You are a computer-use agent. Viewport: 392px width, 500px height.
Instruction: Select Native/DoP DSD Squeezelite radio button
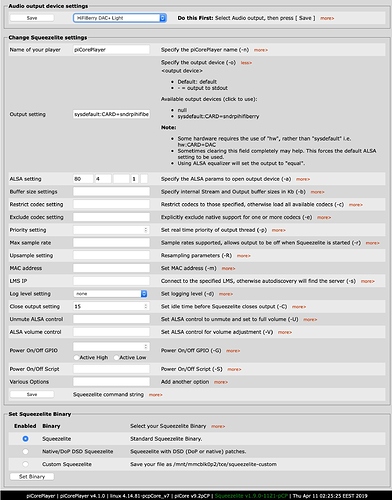tap(25, 452)
